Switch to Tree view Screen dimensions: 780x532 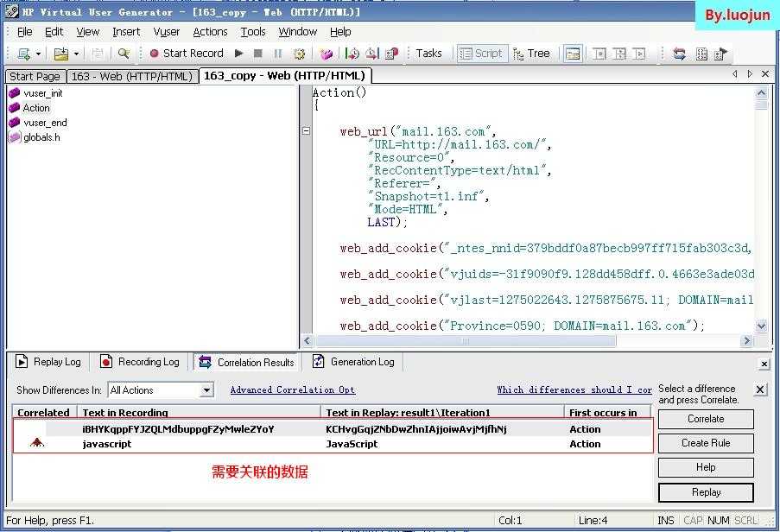pos(532,54)
